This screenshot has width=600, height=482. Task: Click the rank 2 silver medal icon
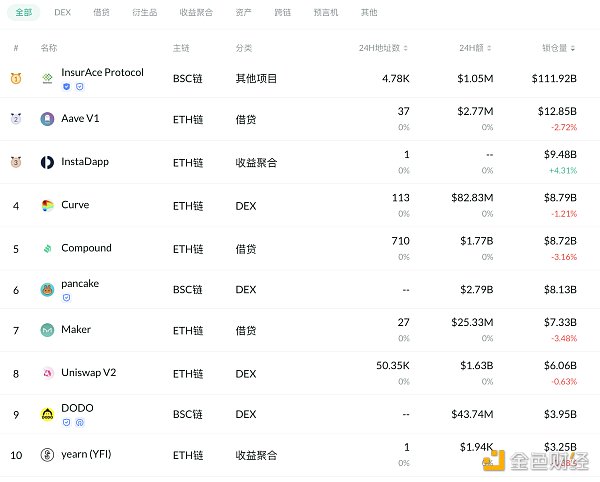point(16,119)
